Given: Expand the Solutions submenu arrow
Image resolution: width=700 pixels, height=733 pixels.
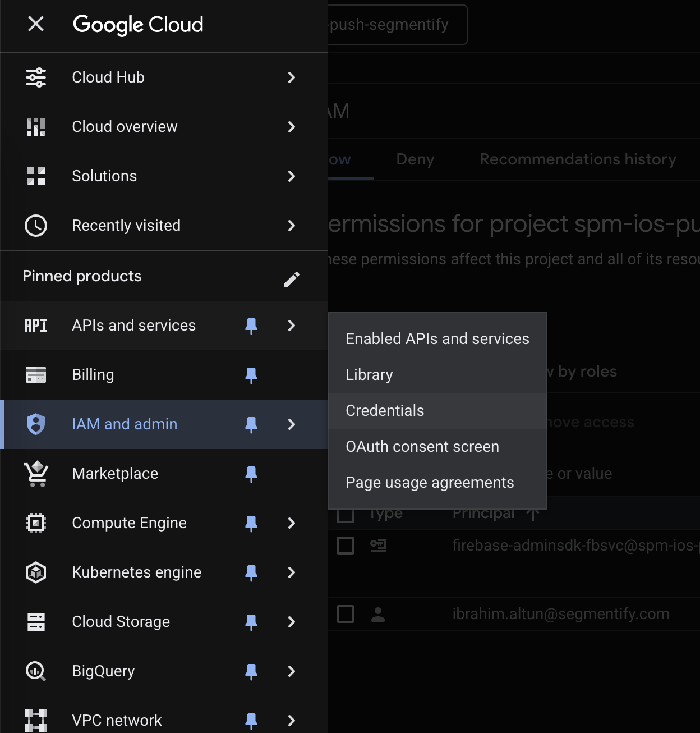Looking at the screenshot, I should coord(292,176).
